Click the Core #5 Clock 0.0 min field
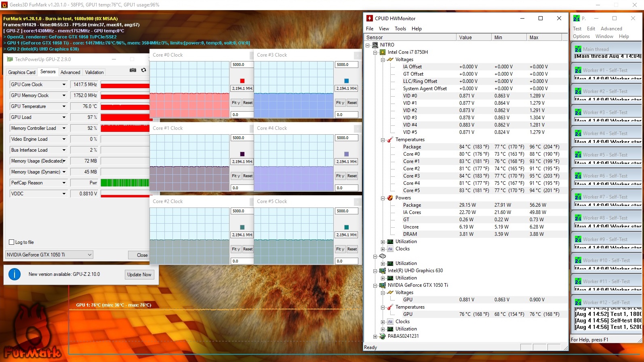644x362 pixels. 346,261
